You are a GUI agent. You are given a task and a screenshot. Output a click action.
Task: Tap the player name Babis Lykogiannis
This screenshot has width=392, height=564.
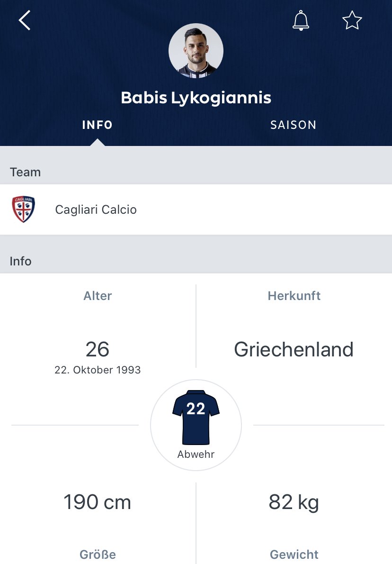click(196, 98)
